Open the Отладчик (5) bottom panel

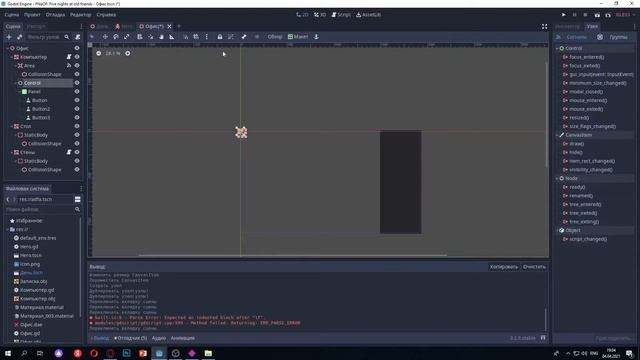tap(131, 338)
